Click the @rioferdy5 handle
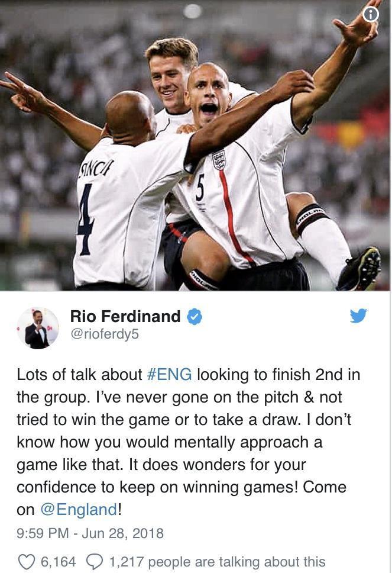Screen dimensions: 392x573 (x=105, y=334)
